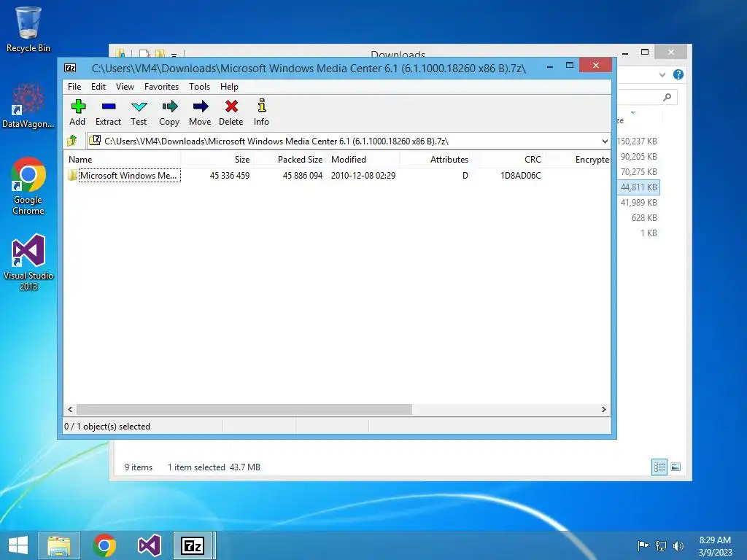
Task: Open archive Info via yellow i icon
Action: pos(262,105)
